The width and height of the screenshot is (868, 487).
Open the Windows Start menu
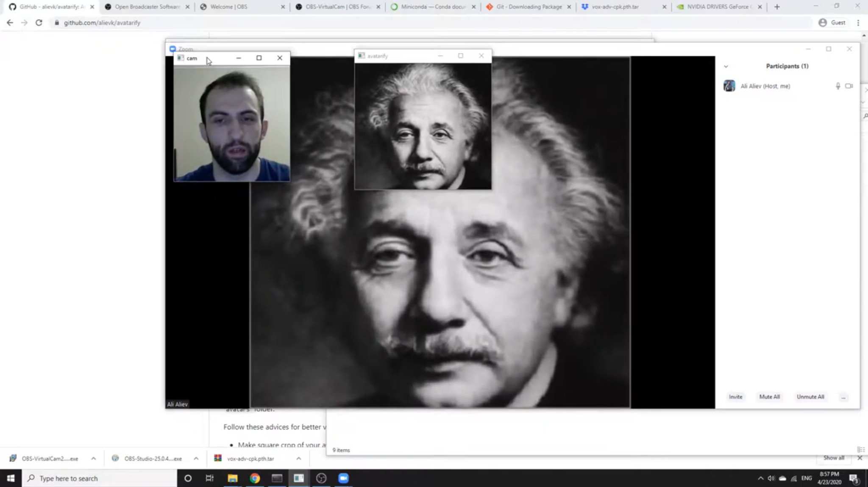(11, 478)
